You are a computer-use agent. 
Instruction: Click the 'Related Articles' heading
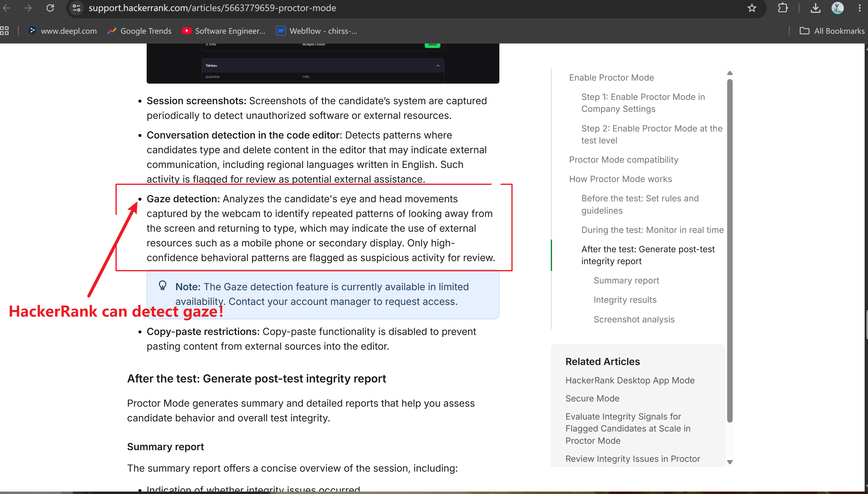point(602,361)
